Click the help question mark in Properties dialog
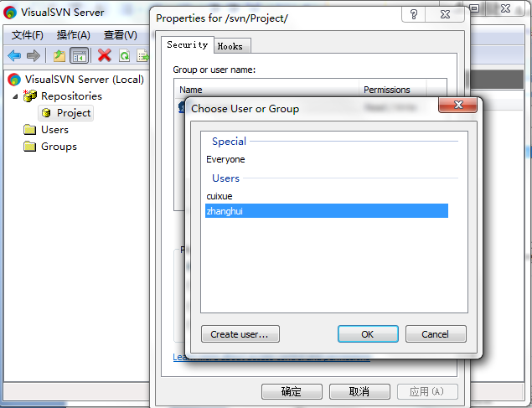Viewport: 532px width, 408px height. coord(414,14)
